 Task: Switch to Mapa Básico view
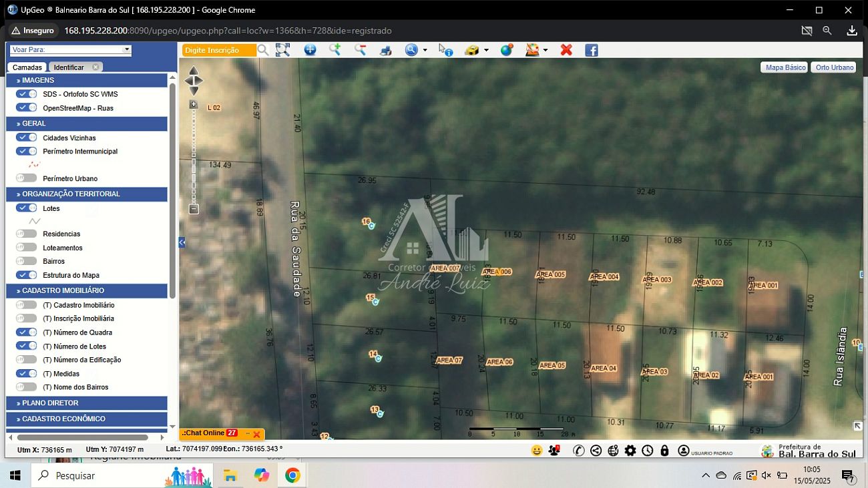(x=785, y=67)
